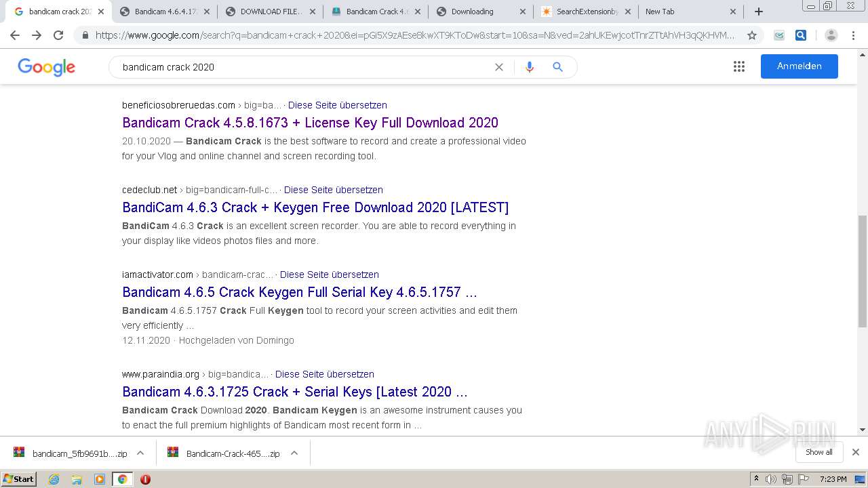Start voice search with microphone icon

530,67
